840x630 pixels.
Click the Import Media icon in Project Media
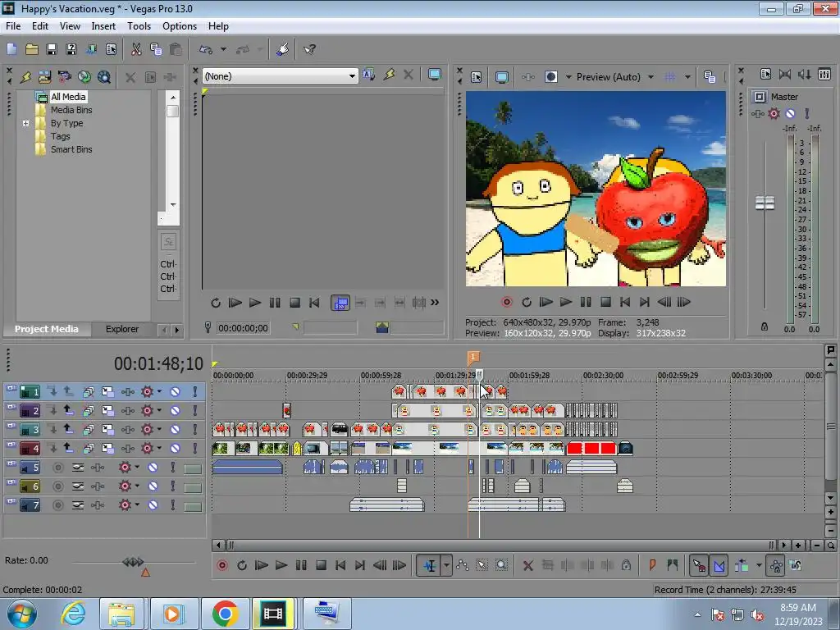[45, 77]
